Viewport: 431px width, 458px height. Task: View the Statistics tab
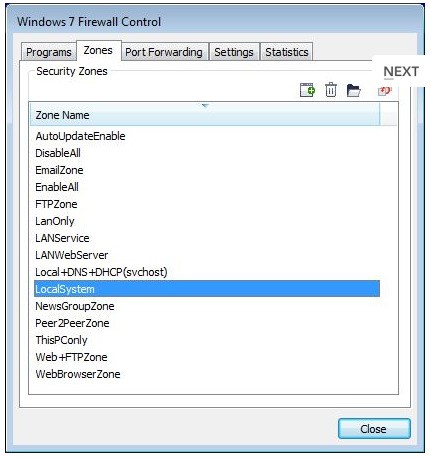tap(287, 52)
